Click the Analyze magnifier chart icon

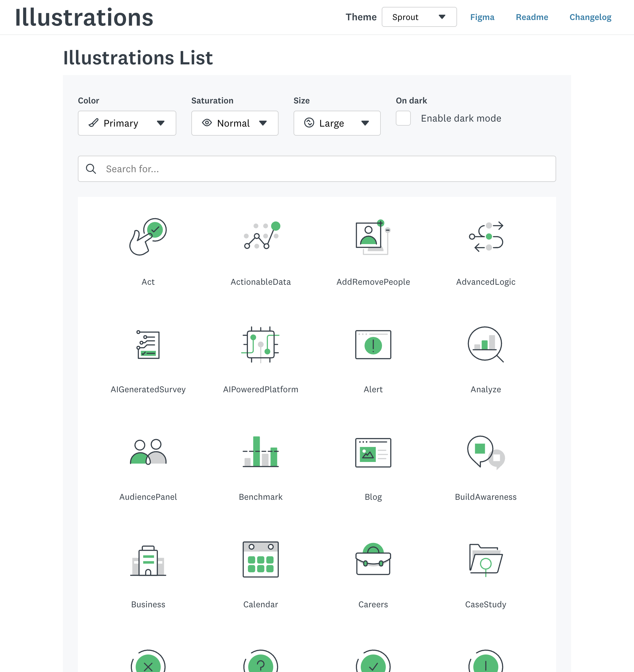[486, 344]
